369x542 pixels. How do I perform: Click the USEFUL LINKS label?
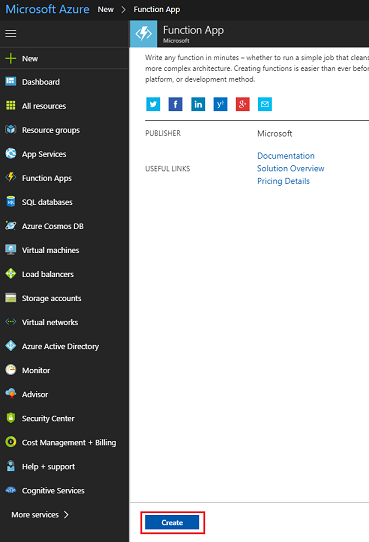click(168, 169)
